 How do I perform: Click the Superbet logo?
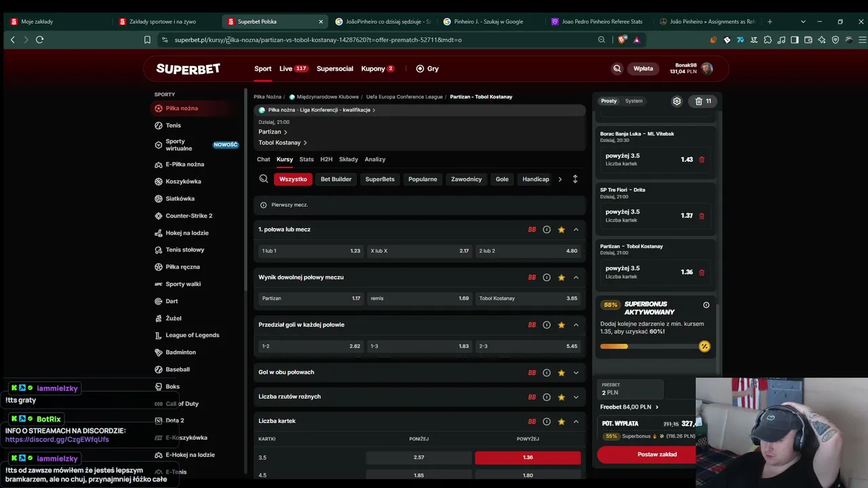pyautogui.click(x=188, y=68)
